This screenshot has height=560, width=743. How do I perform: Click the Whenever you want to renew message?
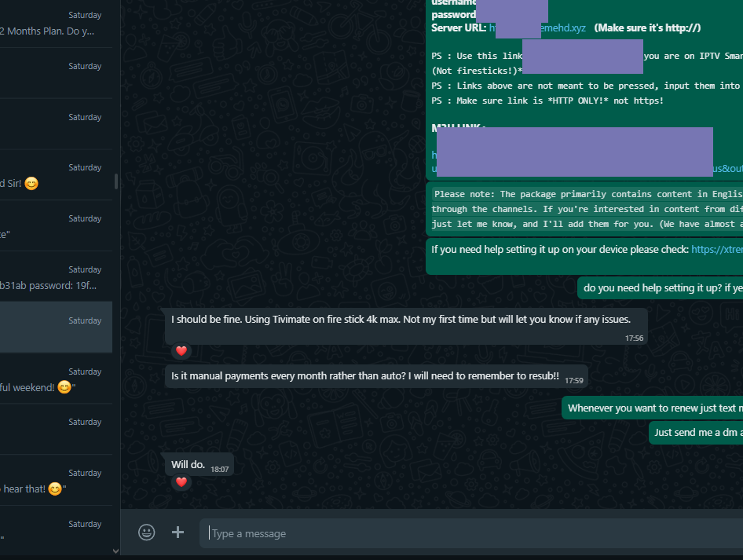(653, 408)
